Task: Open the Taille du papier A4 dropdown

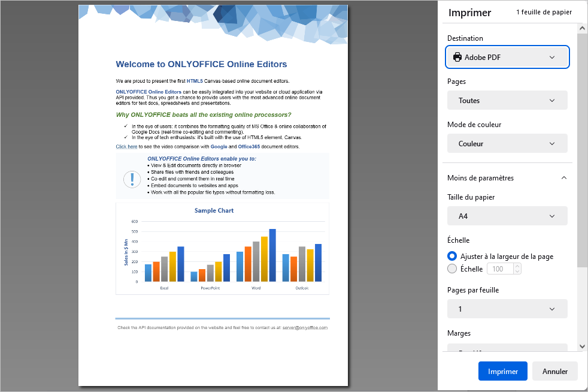Action: click(507, 216)
